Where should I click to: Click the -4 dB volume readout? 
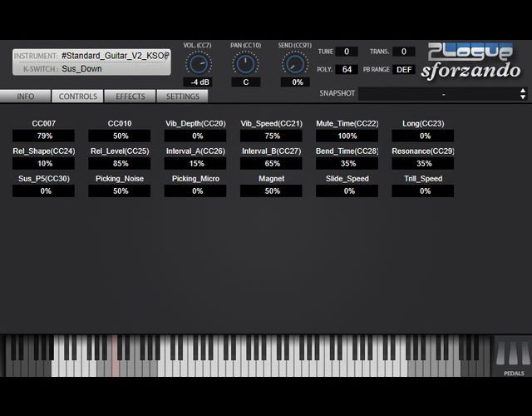pos(198,82)
